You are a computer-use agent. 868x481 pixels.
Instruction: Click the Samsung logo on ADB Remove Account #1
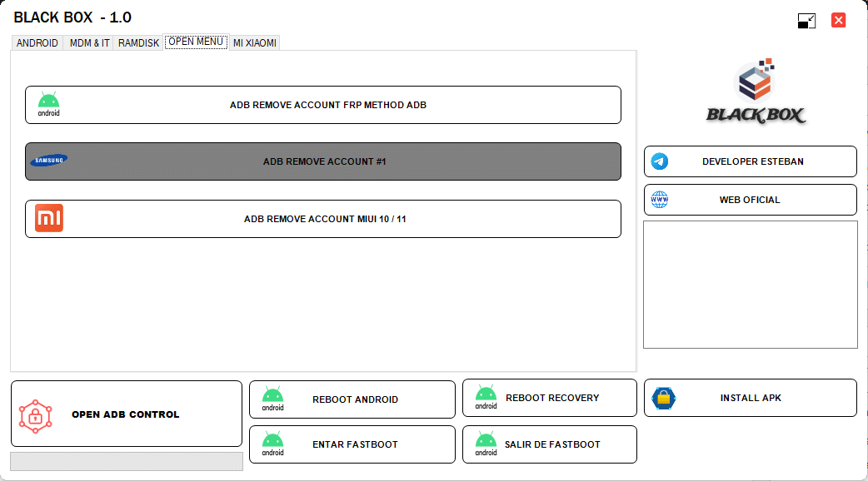pos(49,159)
